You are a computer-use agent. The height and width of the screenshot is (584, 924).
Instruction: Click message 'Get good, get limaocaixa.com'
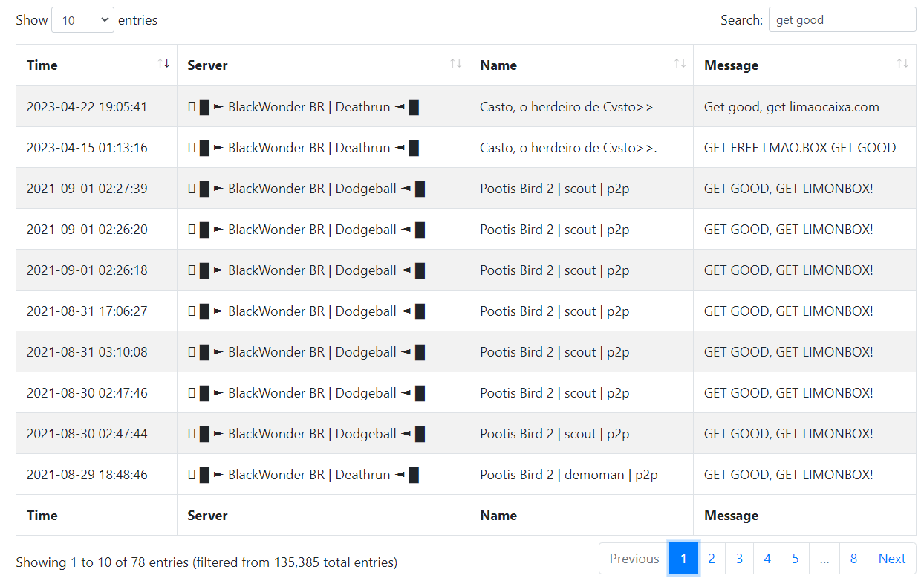coord(792,107)
